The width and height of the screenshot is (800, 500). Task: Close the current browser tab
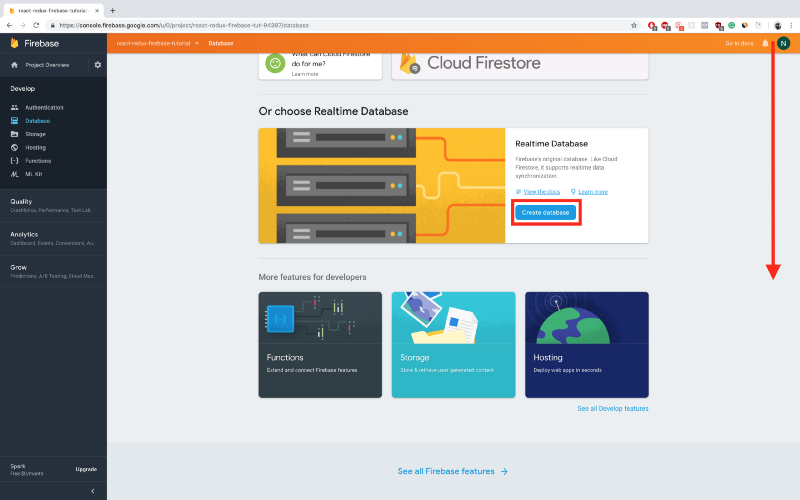[x=96, y=10]
